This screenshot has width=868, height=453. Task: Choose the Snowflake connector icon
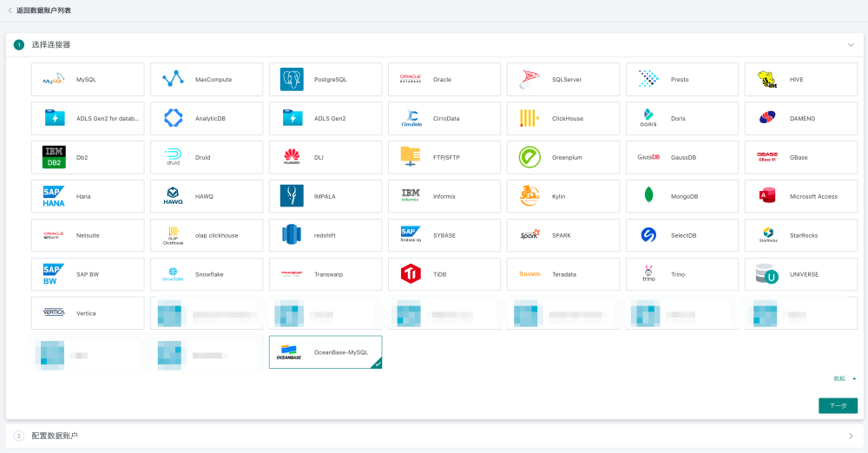[173, 274]
